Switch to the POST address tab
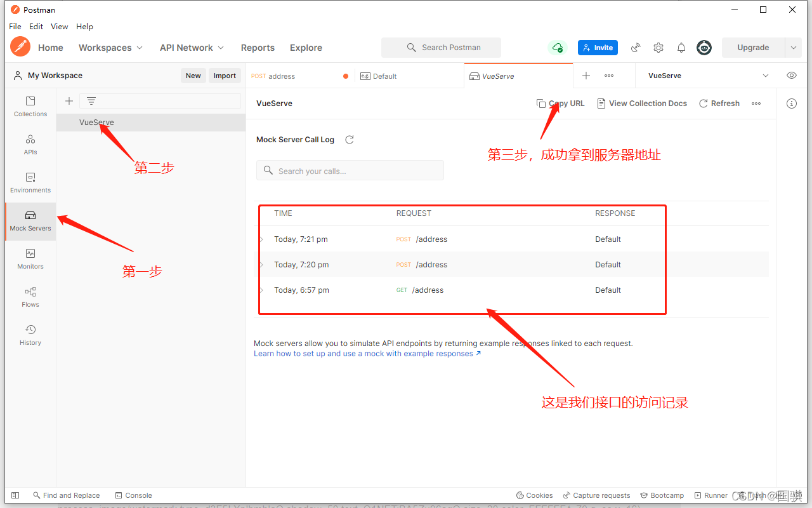 coord(300,76)
